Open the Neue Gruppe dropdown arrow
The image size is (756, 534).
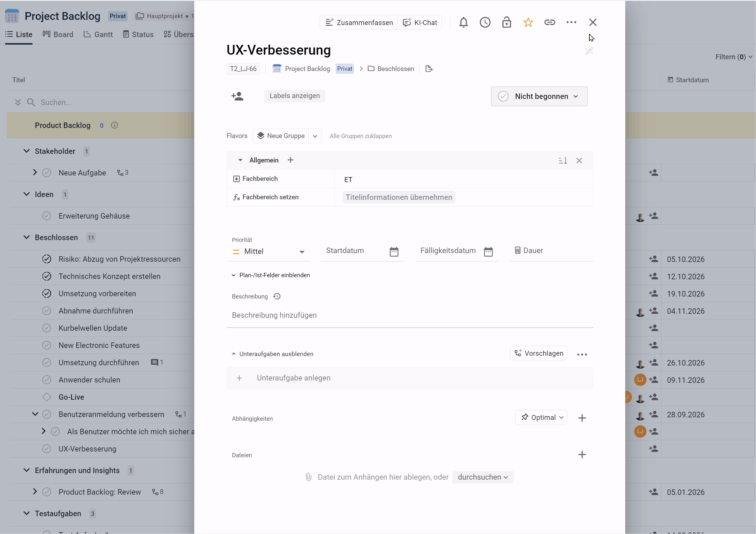tap(315, 136)
